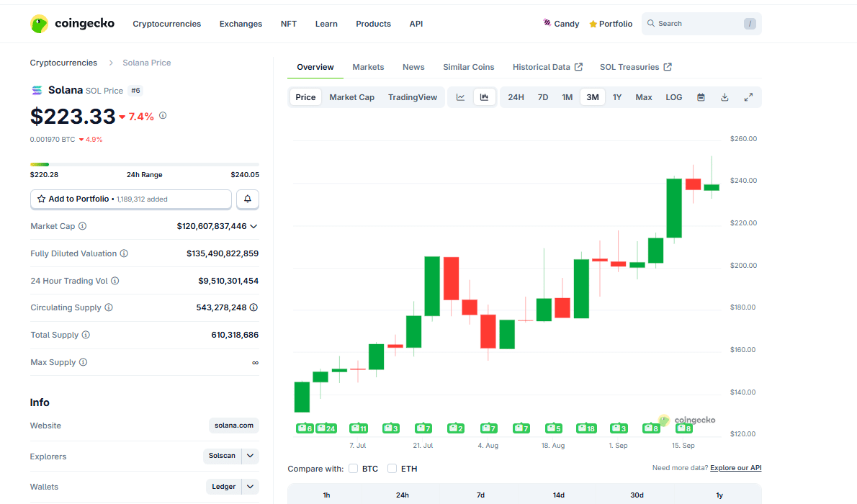
Task: Open Portfolio with the star icon
Action: [611, 24]
